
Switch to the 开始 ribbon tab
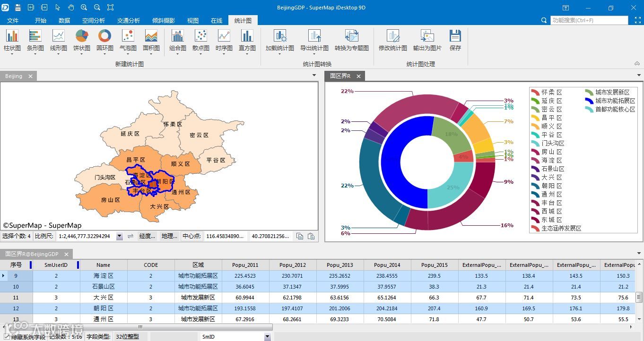[x=41, y=20]
